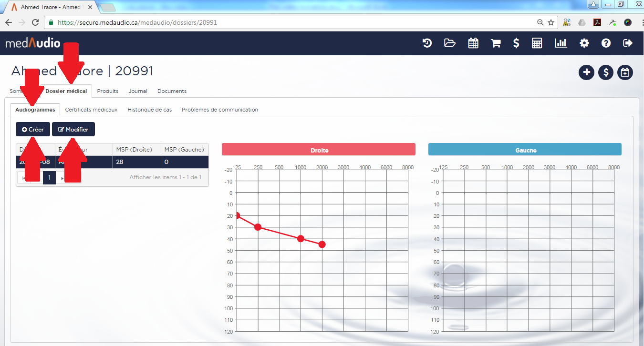Screen dimensions: 644x346
Task: Open the history clock icon in navbar
Action: 427,43
